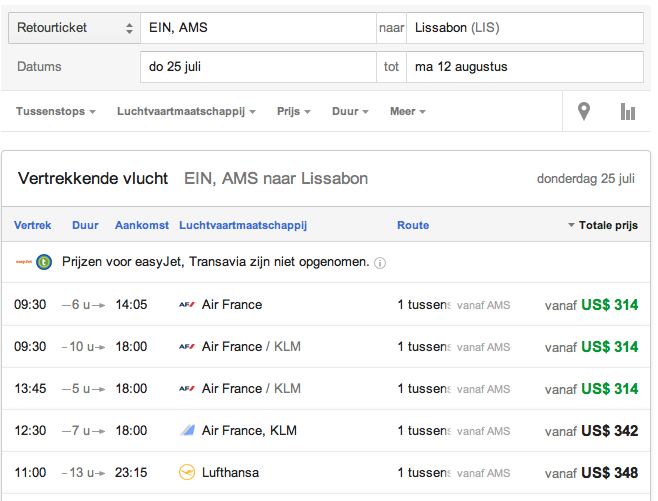658x501 pixels.
Task: Open the Duur filter dropdown
Action: (x=350, y=111)
